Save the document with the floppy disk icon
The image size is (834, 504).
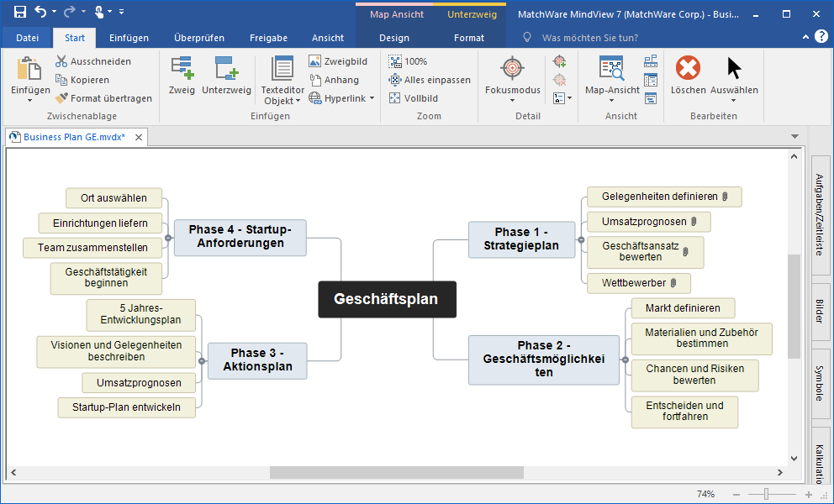[19, 11]
